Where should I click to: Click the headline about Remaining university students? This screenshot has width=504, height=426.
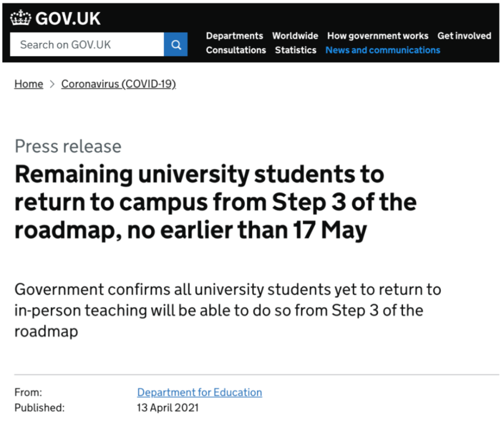pyautogui.click(x=216, y=202)
